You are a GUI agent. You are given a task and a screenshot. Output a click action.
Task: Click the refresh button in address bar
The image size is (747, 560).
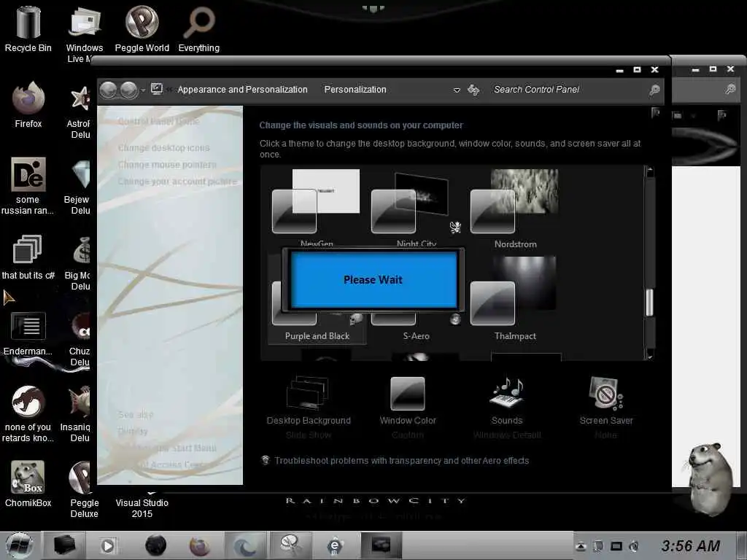point(473,90)
